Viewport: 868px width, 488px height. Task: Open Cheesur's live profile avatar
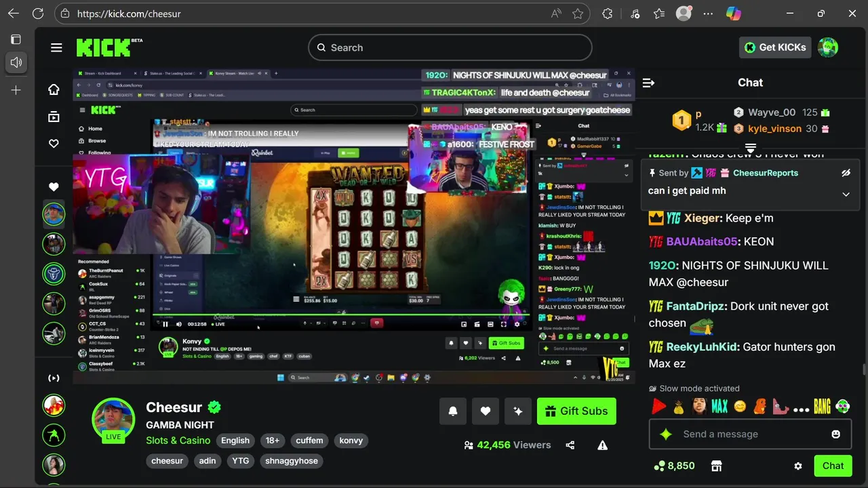(113, 420)
